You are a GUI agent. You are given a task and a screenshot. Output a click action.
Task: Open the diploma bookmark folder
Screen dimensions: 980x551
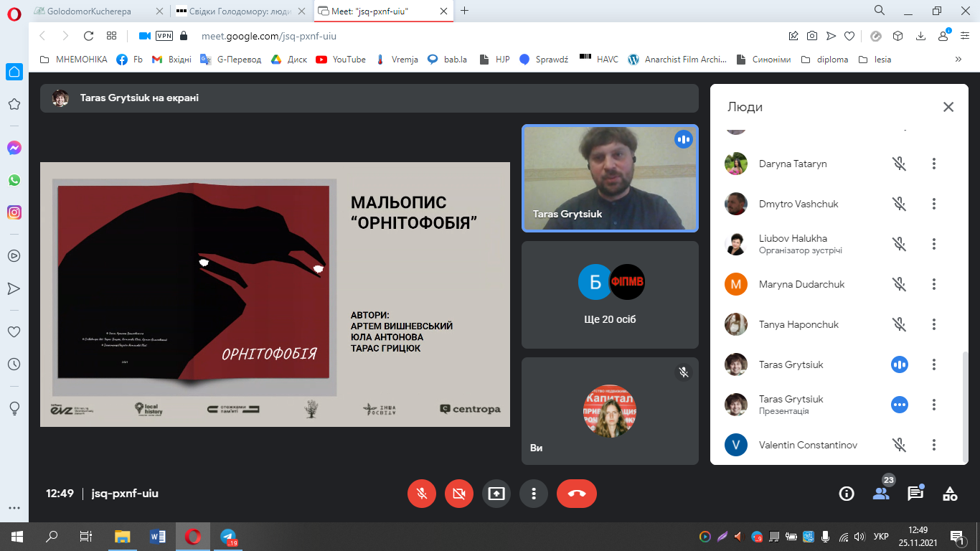click(x=824, y=60)
